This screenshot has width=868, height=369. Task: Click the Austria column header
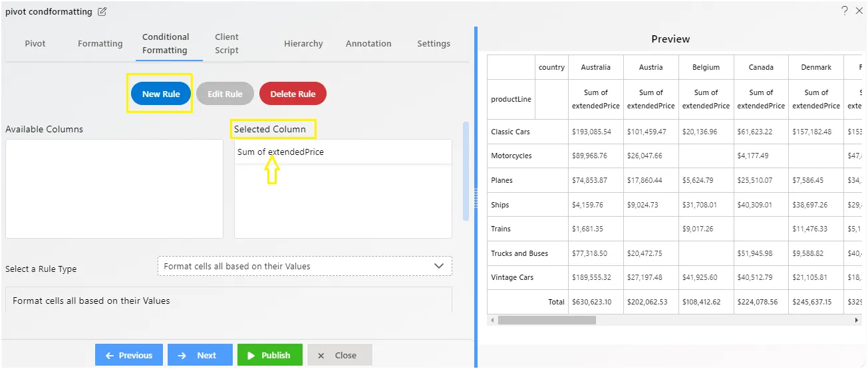tap(651, 67)
